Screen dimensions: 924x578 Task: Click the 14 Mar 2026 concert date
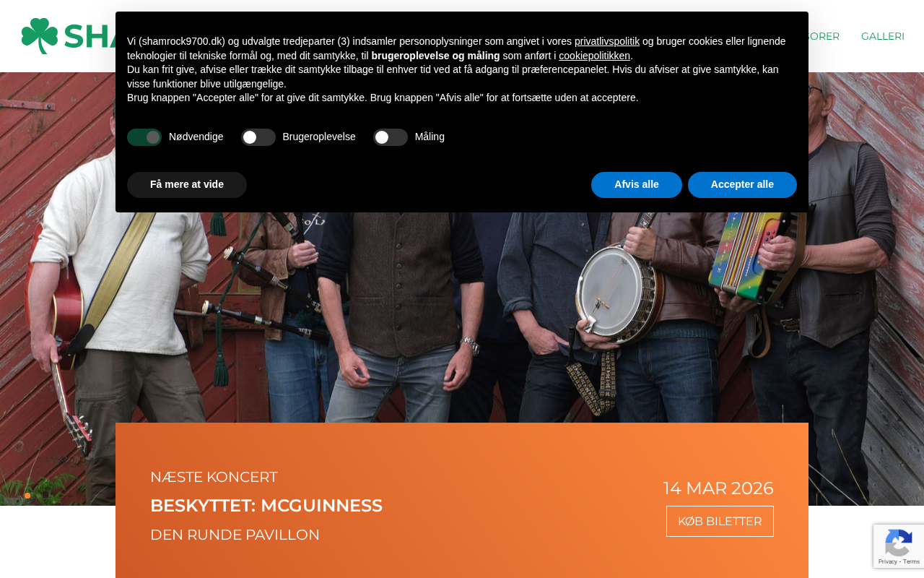click(x=718, y=488)
